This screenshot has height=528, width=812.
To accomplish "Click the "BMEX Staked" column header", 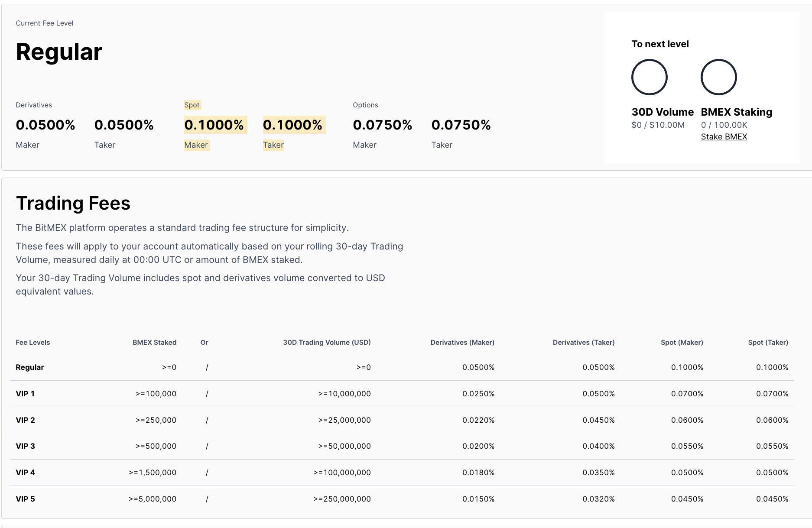I will (x=154, y=342).
